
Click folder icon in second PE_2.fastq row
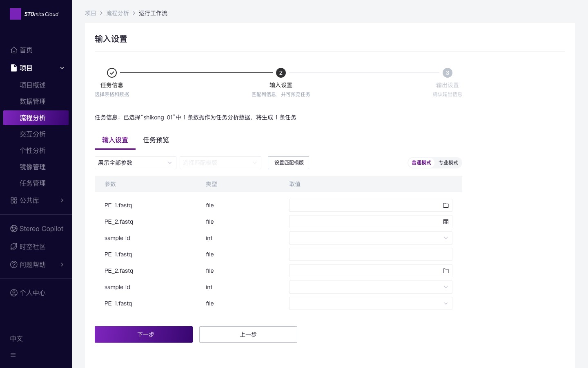[445, 271]
